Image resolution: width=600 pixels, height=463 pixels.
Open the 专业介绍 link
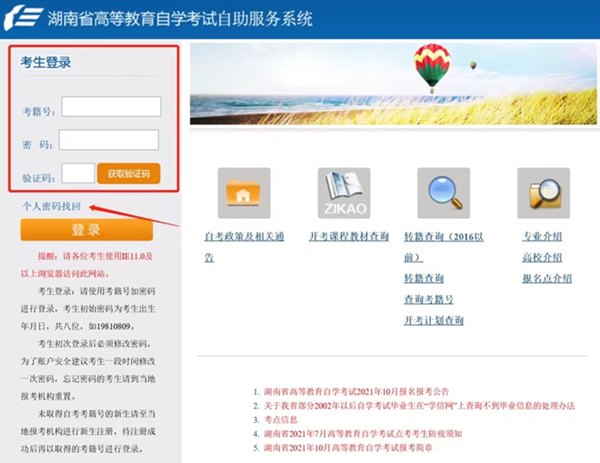pos(541,237)
